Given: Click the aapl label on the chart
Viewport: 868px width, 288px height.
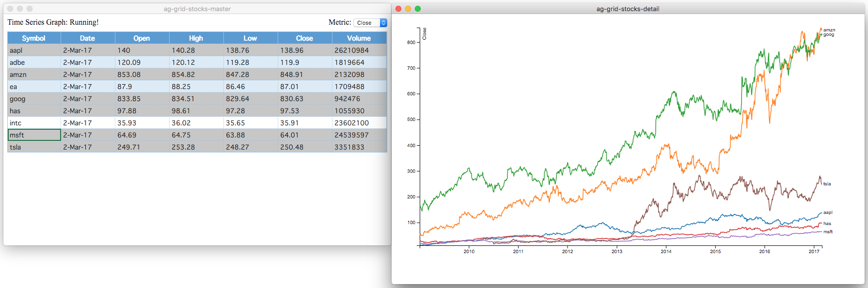Looking at the screenshot, I should point(828,212).
